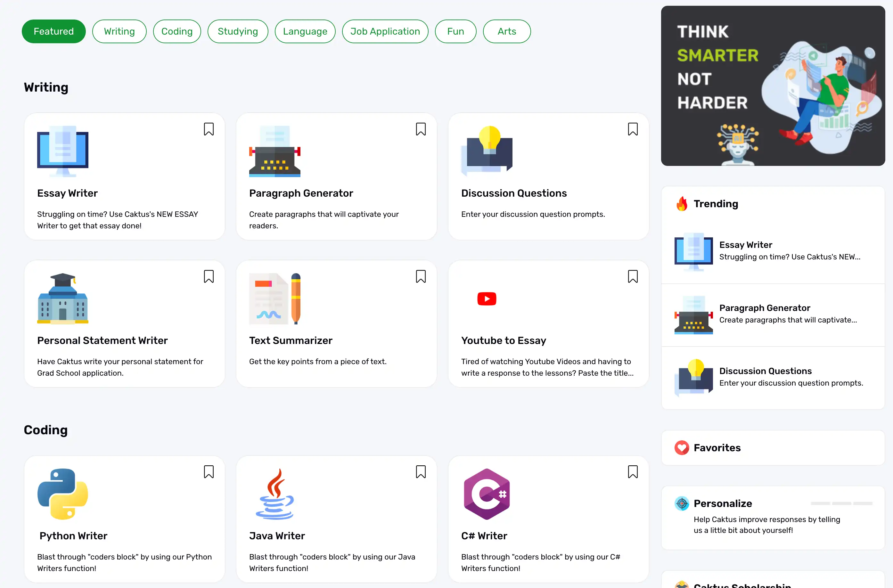Open the Youtube to Essay title
Screen dimensions: 893x588
[504, 340]
